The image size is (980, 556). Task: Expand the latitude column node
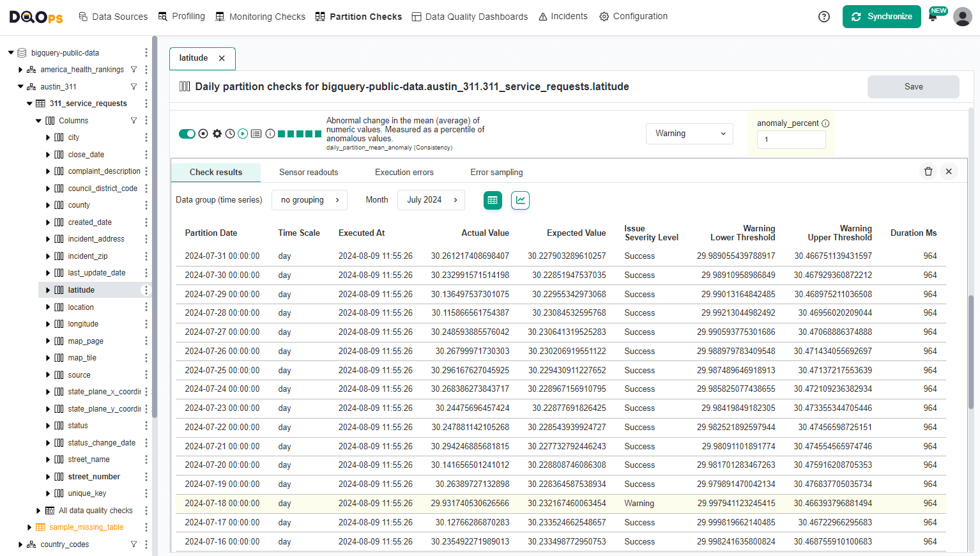[x=48, y=290]
